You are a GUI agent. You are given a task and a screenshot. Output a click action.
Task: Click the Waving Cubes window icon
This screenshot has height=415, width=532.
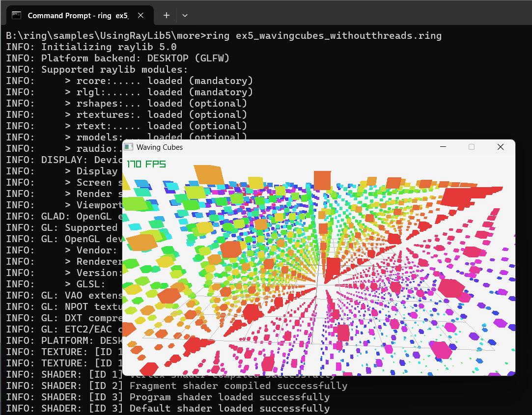click(x=129, y=147)
